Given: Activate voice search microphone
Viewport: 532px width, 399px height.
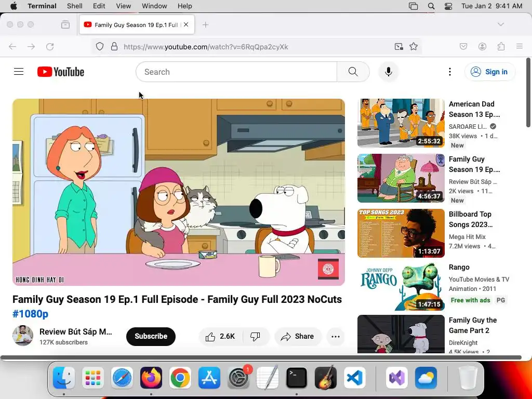Looking at the screenshot, I should 389,72.
